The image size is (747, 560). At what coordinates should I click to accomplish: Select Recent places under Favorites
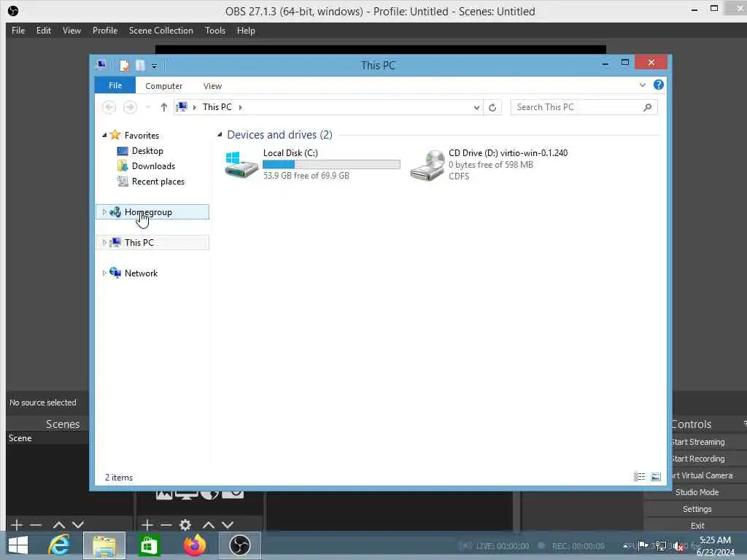[x=158, y=182]
